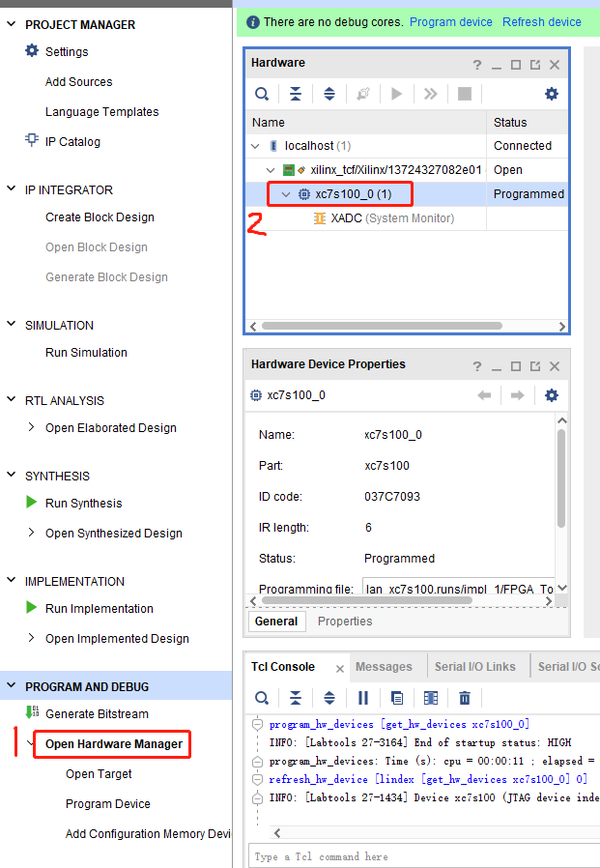The height and width of the screenshot is (868, 600).
Task: Click Generate Bitstream icon
Action: point(32,711)
